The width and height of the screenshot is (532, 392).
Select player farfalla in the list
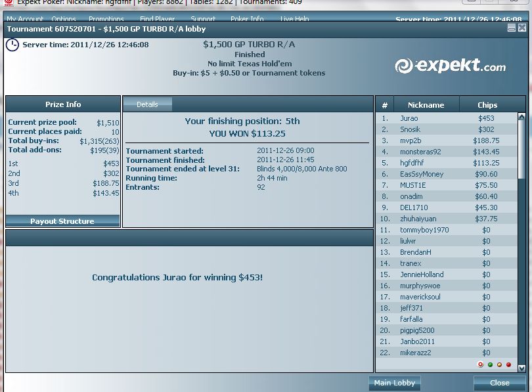447,319
